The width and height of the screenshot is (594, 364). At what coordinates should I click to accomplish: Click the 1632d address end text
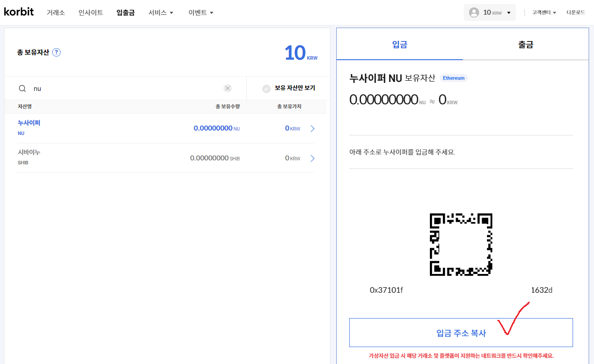541,290
